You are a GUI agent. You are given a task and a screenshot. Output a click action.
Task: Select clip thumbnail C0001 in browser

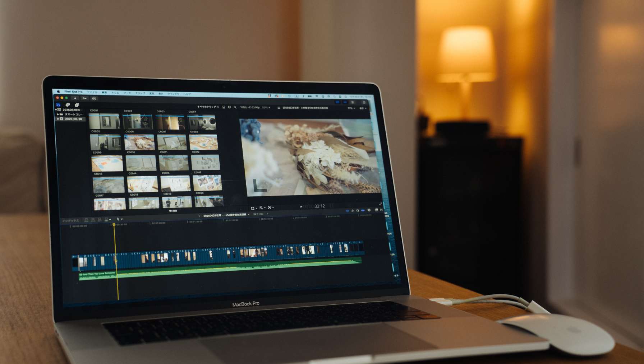click(104, 122)
